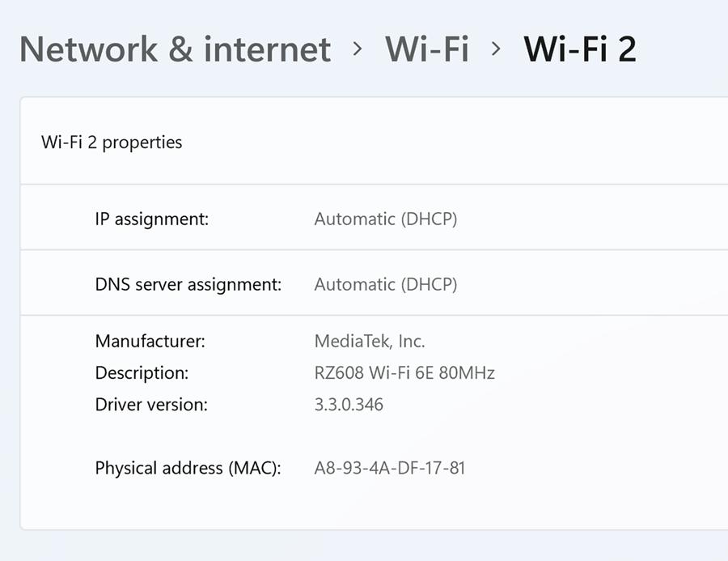Select Automatic (DHCP) next to DNS server assignment
The width and height of the screenshot is (728, 561).
(x=386, y=284)
